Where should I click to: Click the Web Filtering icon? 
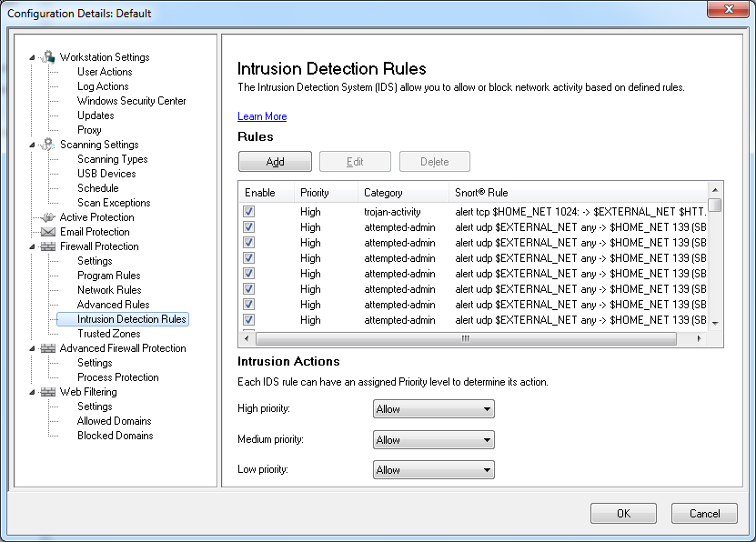pos(48,392)
